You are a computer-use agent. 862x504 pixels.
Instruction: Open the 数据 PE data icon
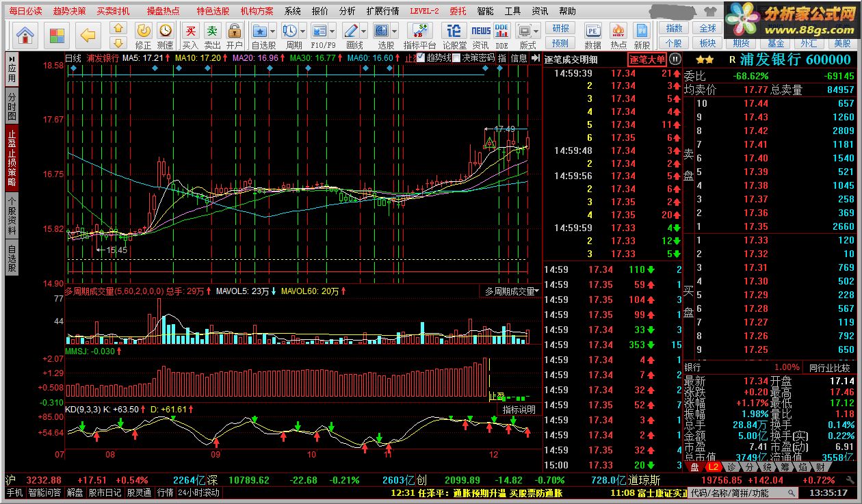593,31
